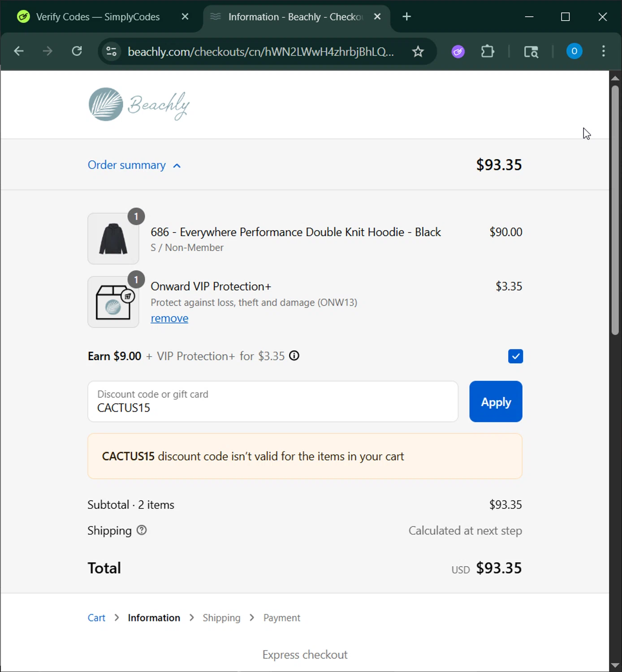Click the $93.35 order summary total at top
622x672 pixels.
[499, 165]
